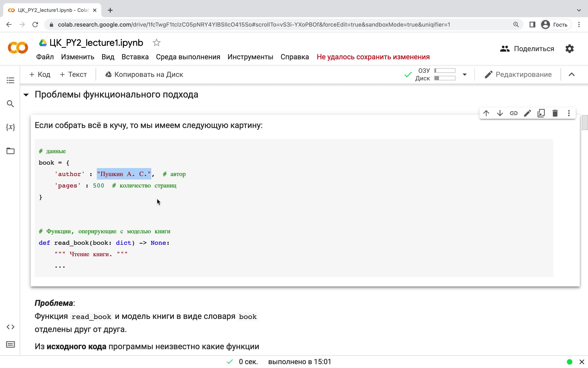Collapse section Проблемы функционального подхода

click(26, 95)
